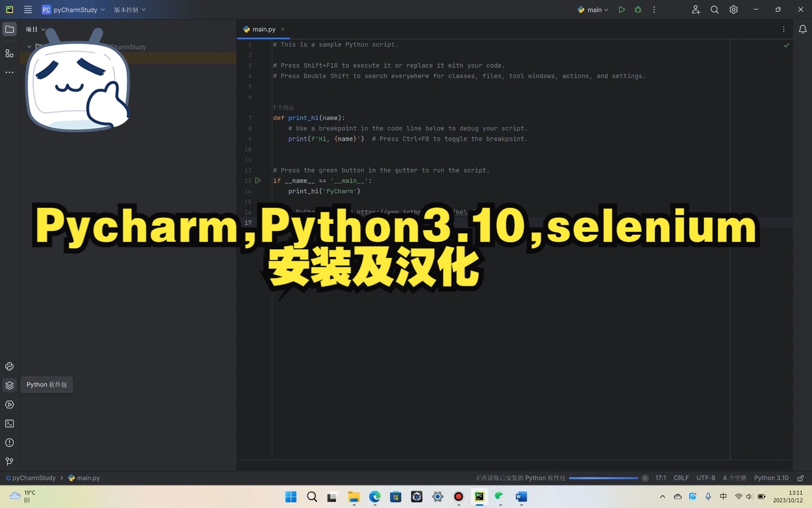The image size is (812, 508).
Task: Open Search Everywhere magnifier
Action: 715,9
